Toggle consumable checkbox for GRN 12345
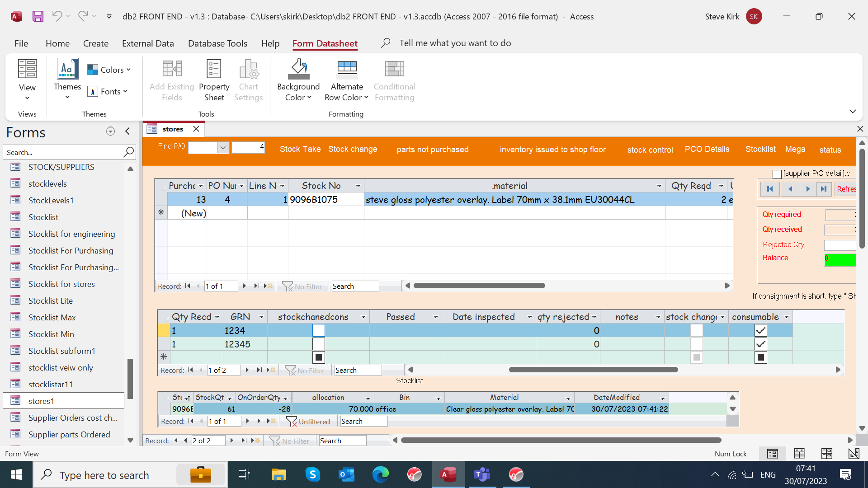The height and width of the screenshot is (488, 868). coord(761,344)
